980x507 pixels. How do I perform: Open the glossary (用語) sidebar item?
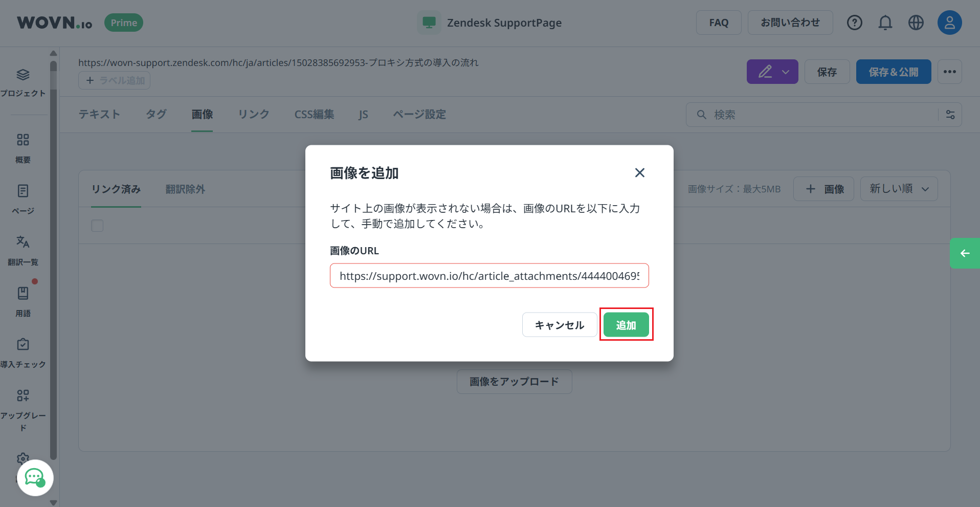[23, 302]
